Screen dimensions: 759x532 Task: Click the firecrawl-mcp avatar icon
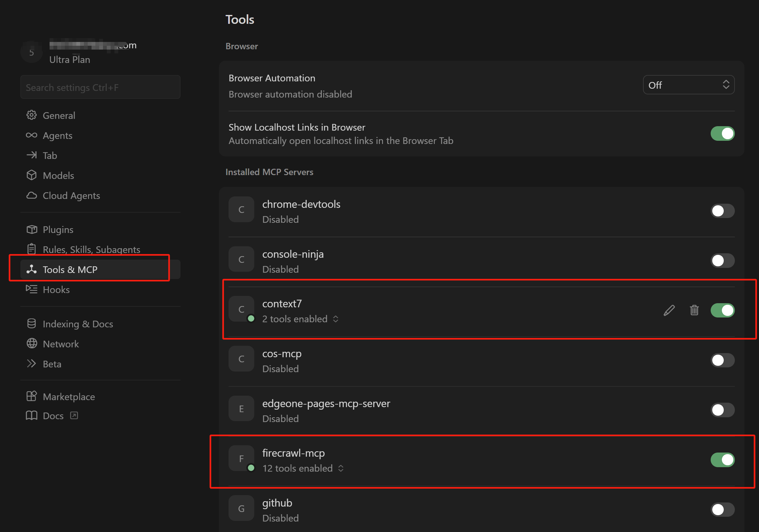(241, 458)
